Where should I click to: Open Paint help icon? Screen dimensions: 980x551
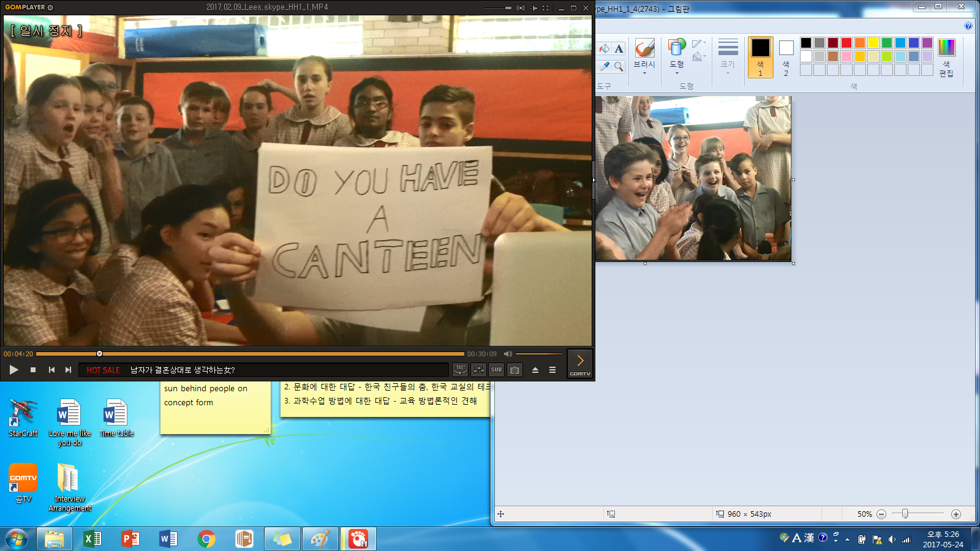(x=968, y=26)
